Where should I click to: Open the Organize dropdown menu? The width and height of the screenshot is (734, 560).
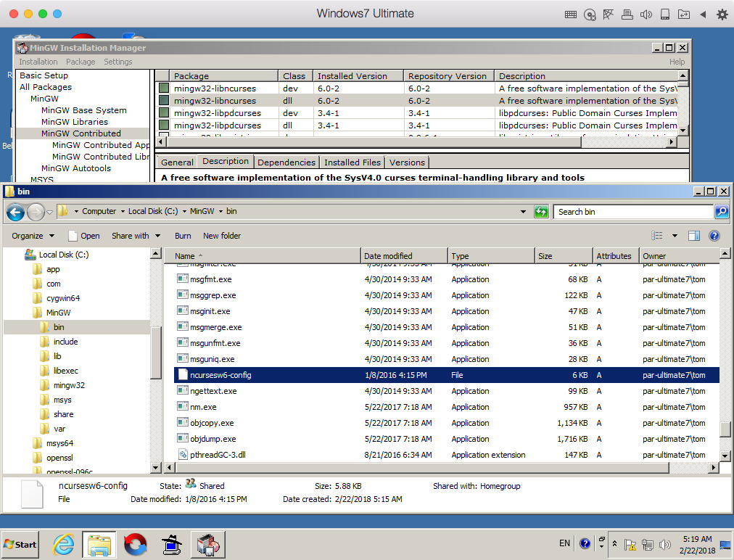pyautogui.click(x=33, y=236)
